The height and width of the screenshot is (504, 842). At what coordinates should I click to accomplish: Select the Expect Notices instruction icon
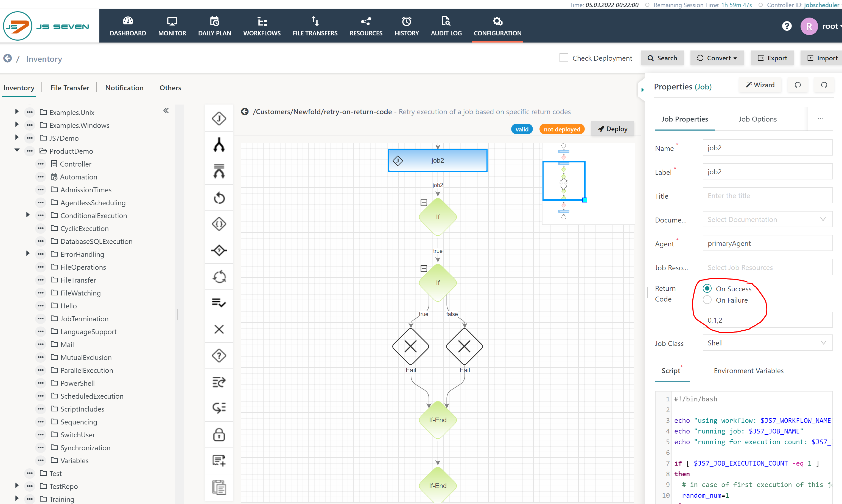click(x=219, y=407)
